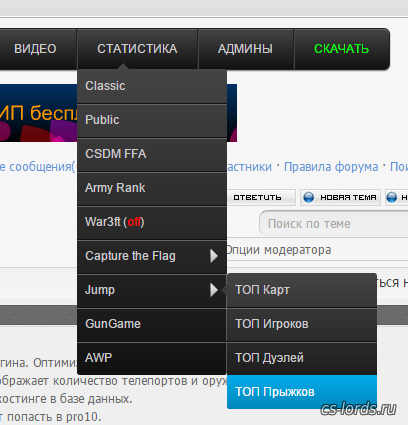
Task: Go to the ВИДЕО navigation tab
Action: [x=35, y=49]
